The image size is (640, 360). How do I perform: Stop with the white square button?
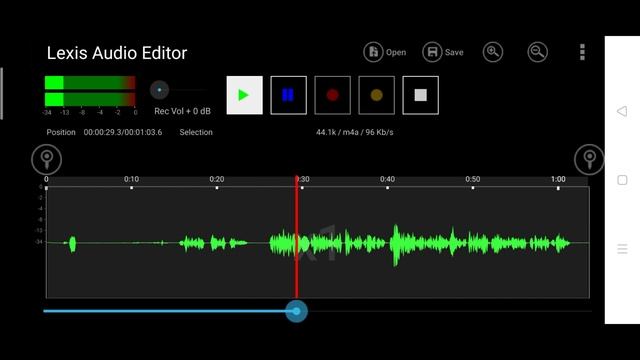coord(420,95)
